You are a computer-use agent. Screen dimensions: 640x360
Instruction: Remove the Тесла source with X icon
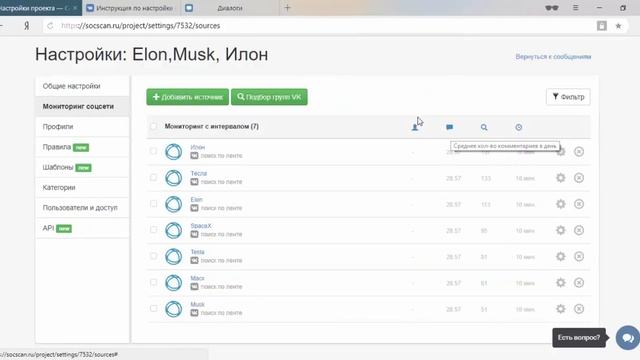point(579,178)
